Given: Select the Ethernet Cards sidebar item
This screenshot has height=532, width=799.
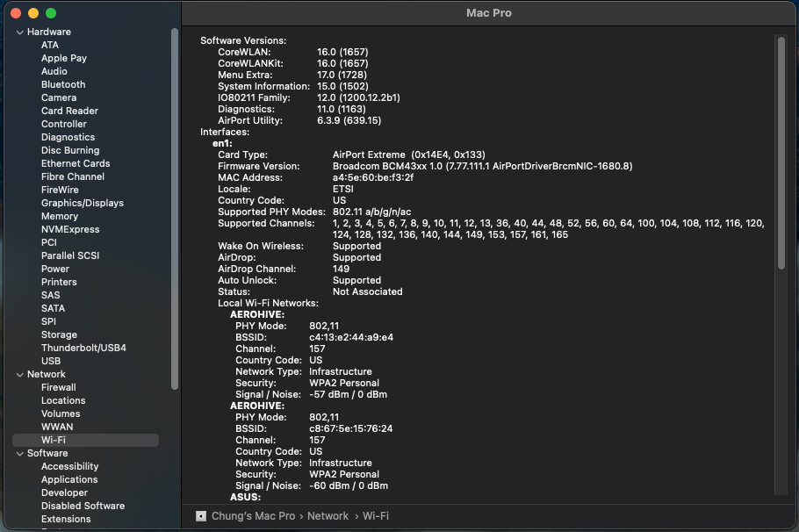Looking at the screenshot, I should coord(76,163).
